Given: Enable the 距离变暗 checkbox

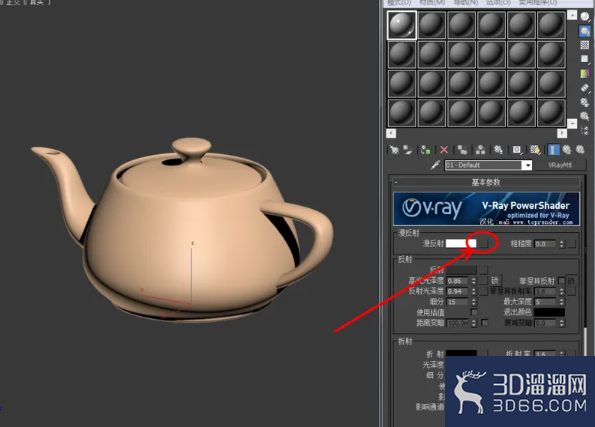Looking at the screenshot, I should point(484,323).
